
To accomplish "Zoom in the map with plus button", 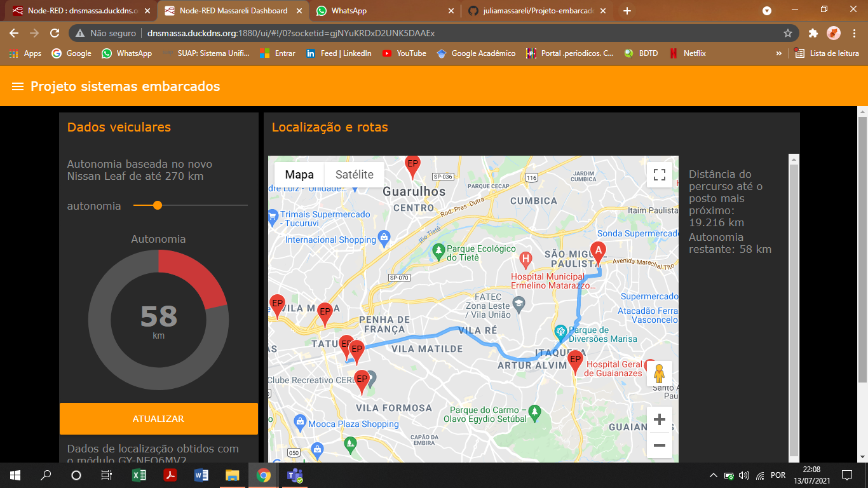I will coord(660,419).
